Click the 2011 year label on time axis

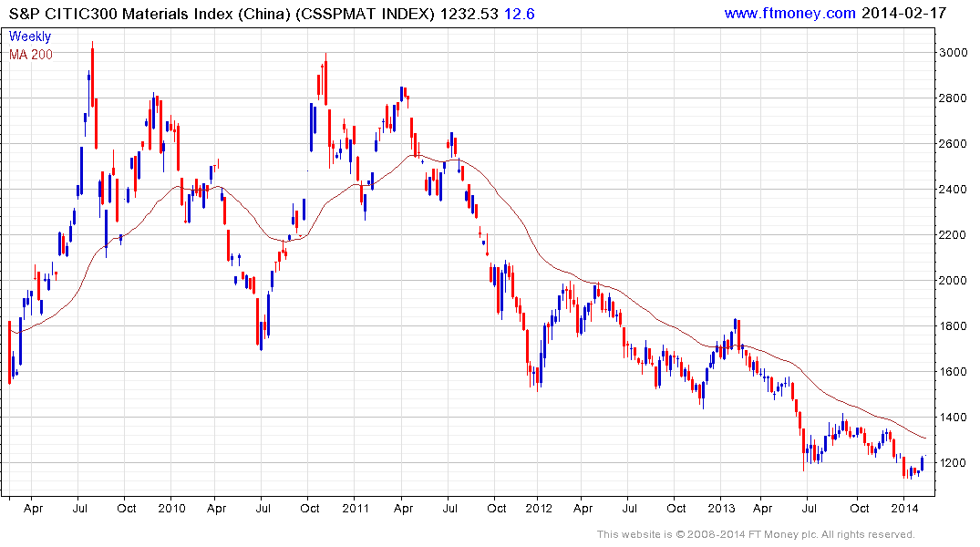tap(356, 509)
